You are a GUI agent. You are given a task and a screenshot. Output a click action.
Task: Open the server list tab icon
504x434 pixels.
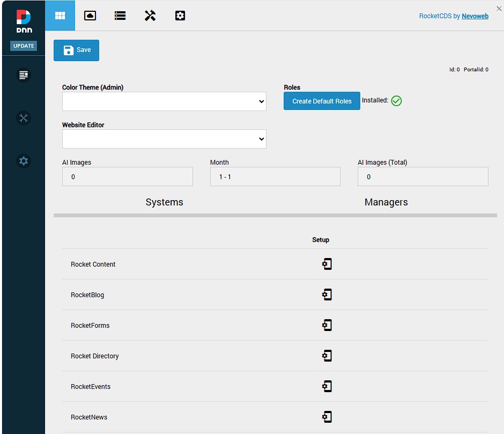point(120,16)
